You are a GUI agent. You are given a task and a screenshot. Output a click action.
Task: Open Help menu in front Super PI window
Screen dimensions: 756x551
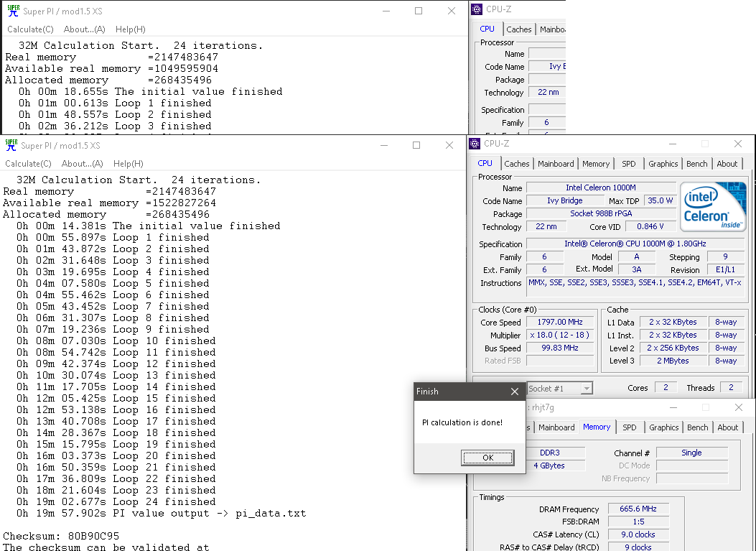pyautogui.click(x=128, y=164)
